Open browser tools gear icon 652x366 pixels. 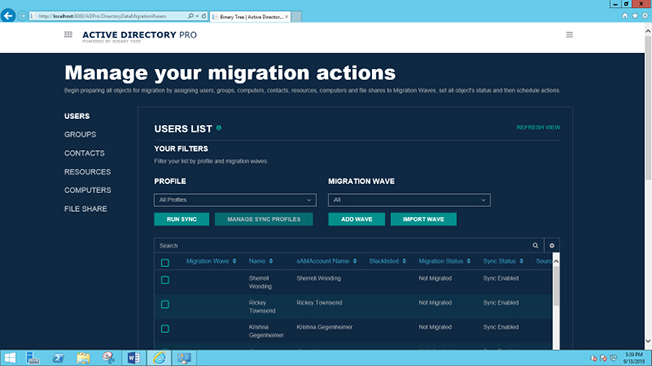[645, 16]
